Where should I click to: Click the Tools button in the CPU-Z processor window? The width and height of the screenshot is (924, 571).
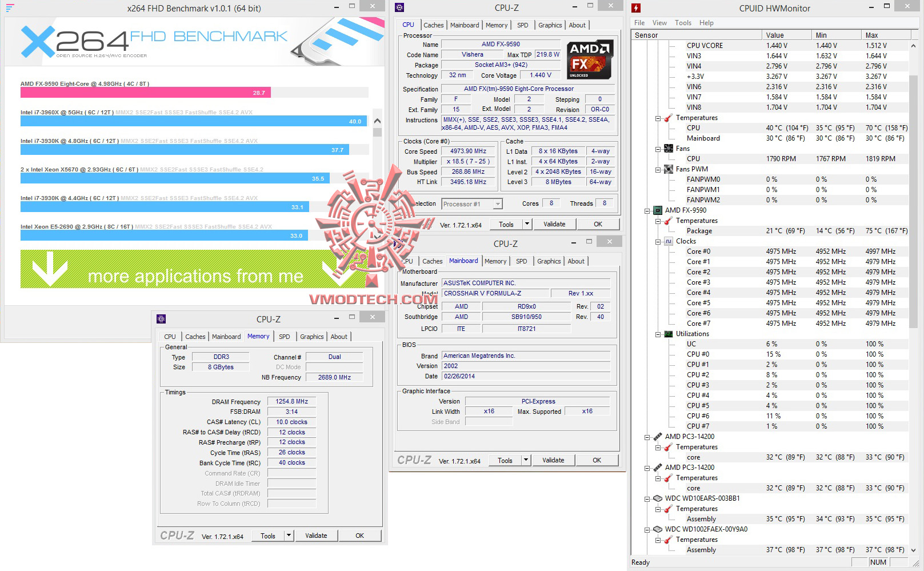pos(506,224)
